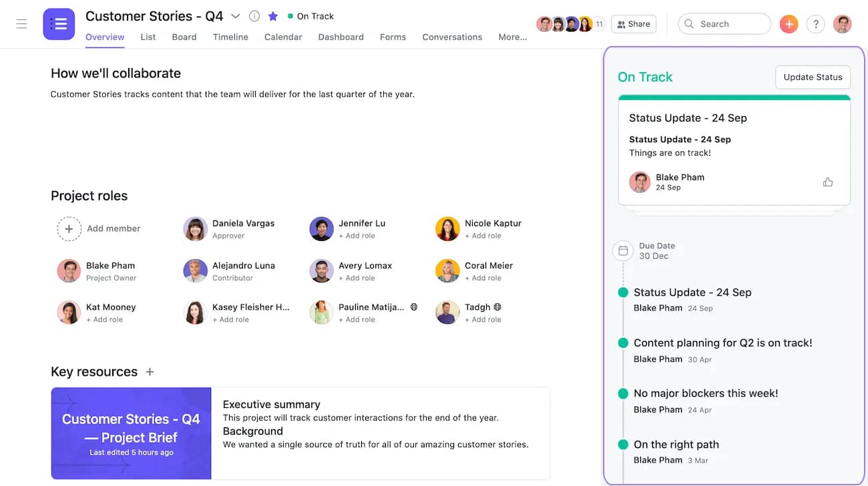Screen dimensions: 868x486
Task: Expand the project title dropdown chevron
Action: coord(236,15)
